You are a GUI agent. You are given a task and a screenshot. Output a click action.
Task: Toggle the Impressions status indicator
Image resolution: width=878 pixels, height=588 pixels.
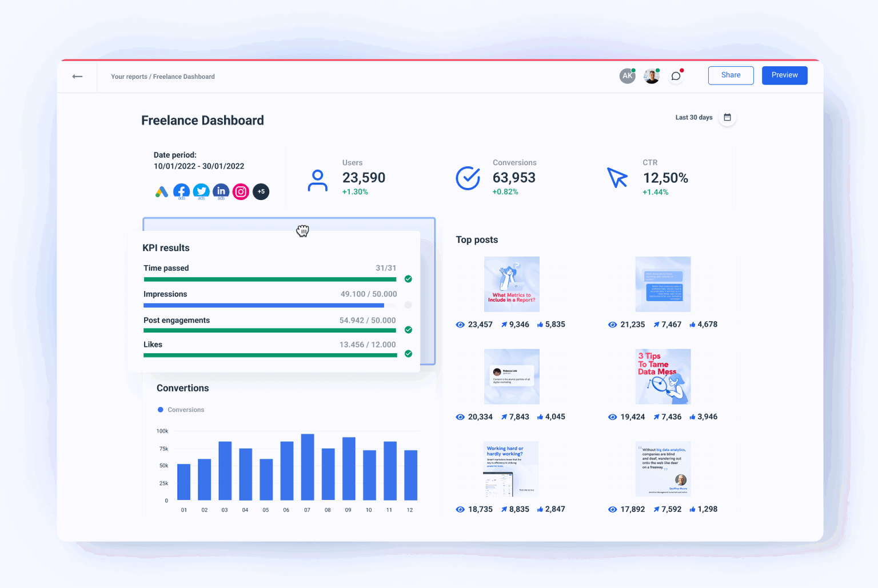408,305
